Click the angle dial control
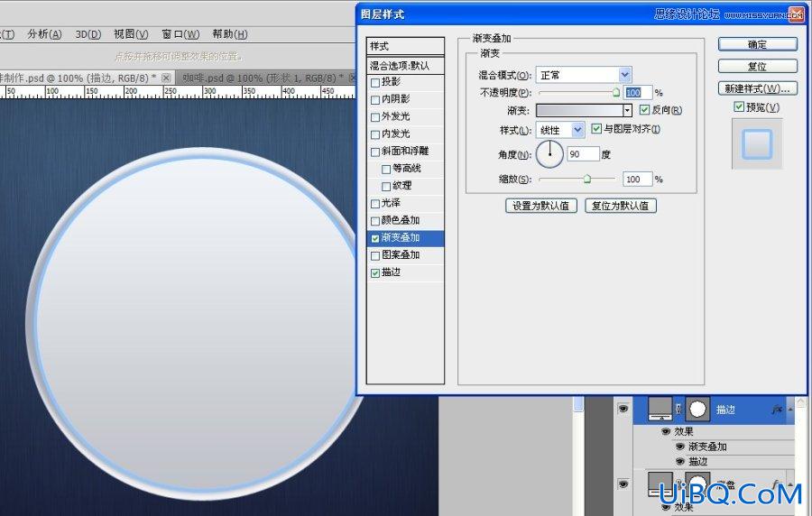Viewport: 812px width, 516px height. (x=549, y=154)
